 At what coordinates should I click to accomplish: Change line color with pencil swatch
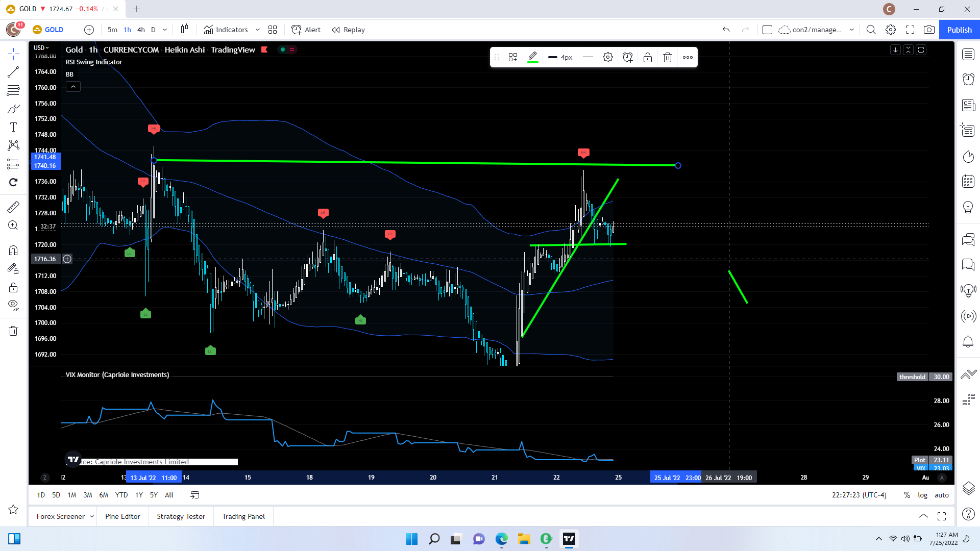[x=532, y=57]
